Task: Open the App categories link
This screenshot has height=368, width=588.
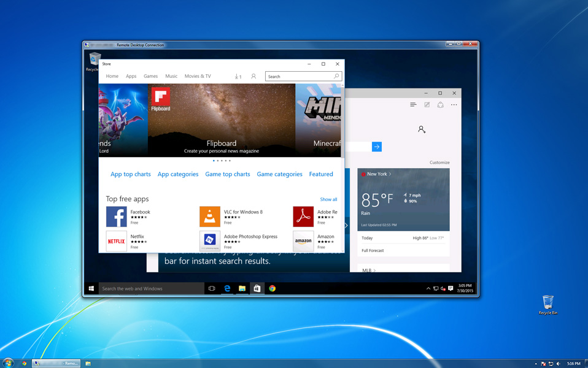Action: pyautogui.click(x=178, y=174)
